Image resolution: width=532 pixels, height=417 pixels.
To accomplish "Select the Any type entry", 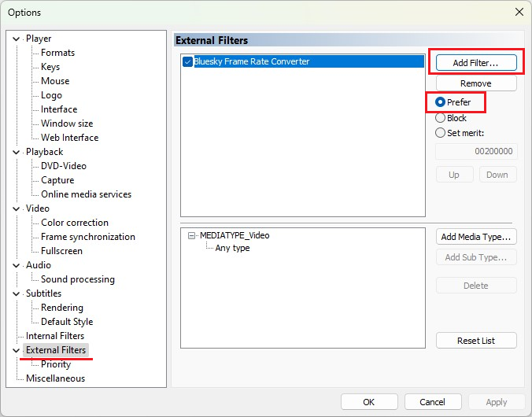I will (x=232, y=248).
